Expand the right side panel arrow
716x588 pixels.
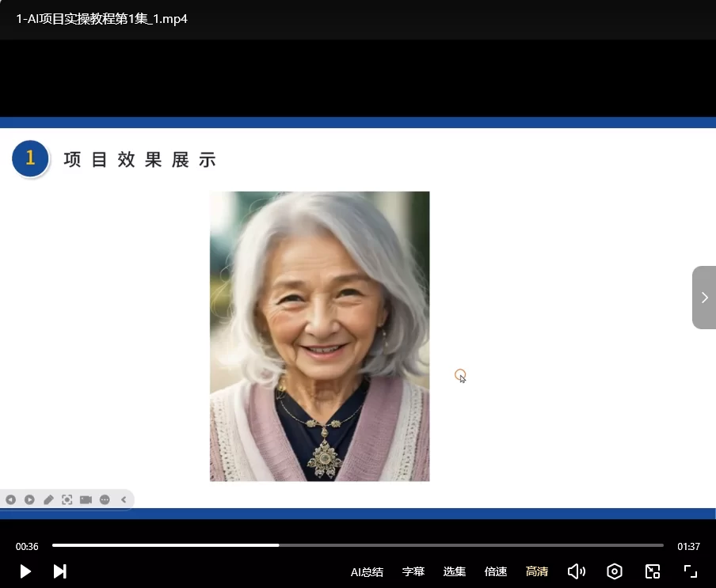[704, 298]
